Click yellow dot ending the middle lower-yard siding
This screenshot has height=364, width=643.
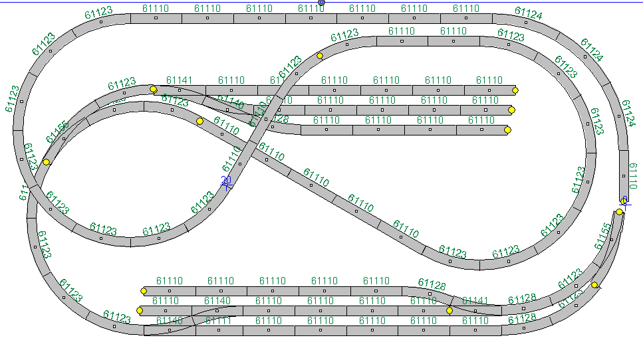[140, 310]
